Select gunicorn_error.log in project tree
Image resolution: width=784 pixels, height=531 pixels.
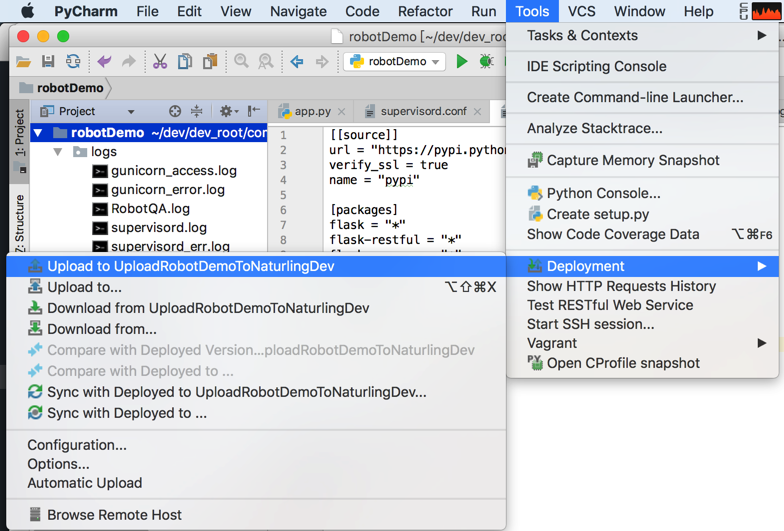pyautogui.click(x=167, y=190)
